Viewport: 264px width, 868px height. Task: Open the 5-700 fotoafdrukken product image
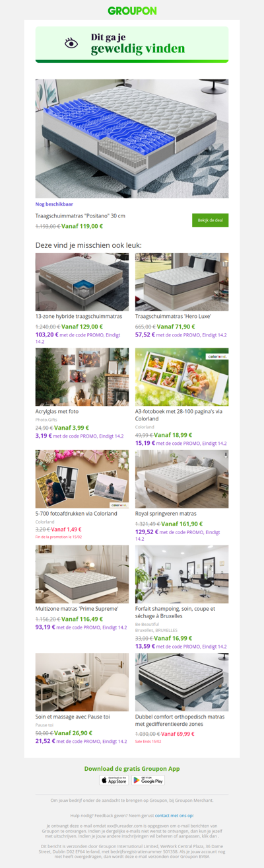coord(82,479)
